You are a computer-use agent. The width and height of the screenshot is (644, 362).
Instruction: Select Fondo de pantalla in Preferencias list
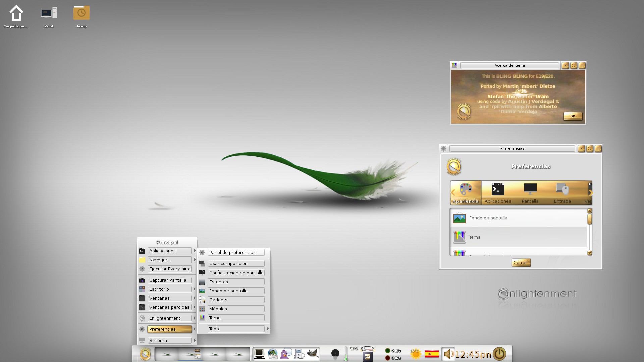519,218
